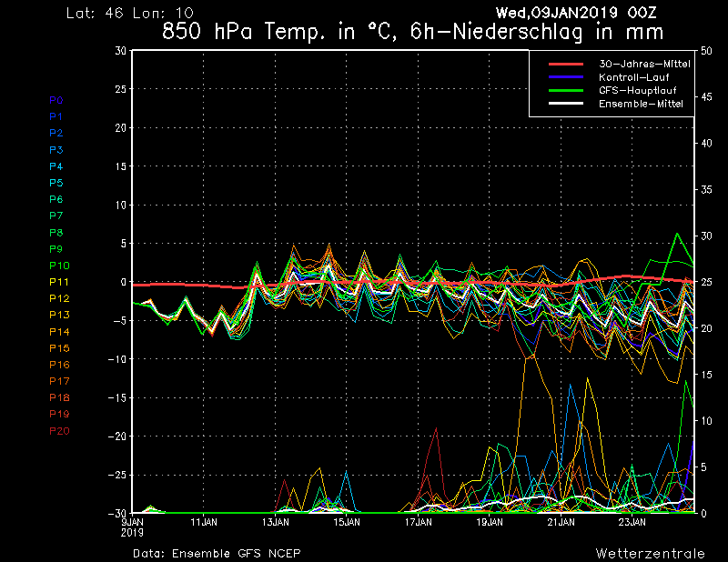The width and height of the screenshot is (728, 562).
Task: Click the P9 ensemble label
Action: click(56, 249)
